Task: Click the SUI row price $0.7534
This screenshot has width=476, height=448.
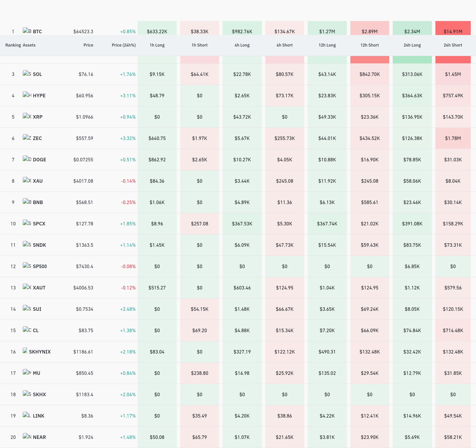Action: pos(85,309)
